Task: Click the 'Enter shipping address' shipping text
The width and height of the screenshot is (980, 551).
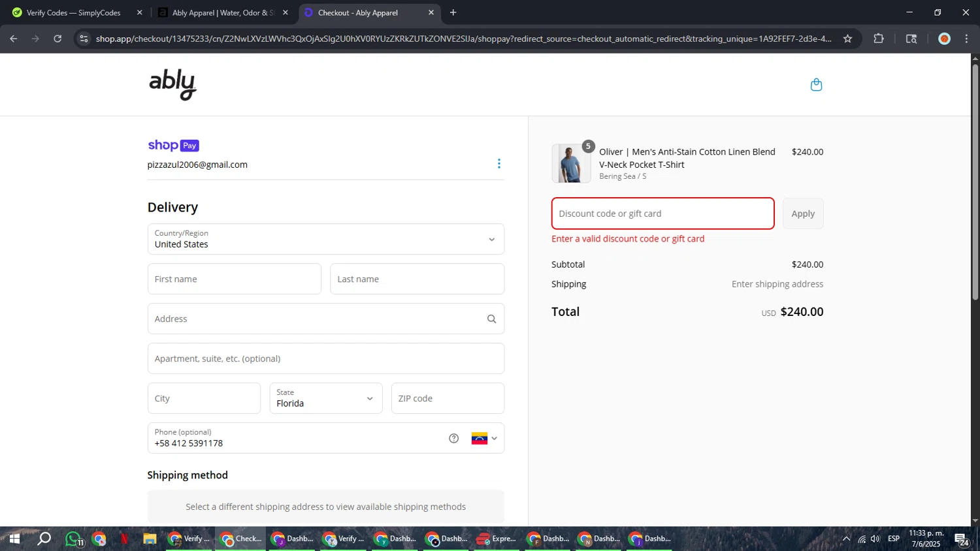Action: (x=777, y=284)
